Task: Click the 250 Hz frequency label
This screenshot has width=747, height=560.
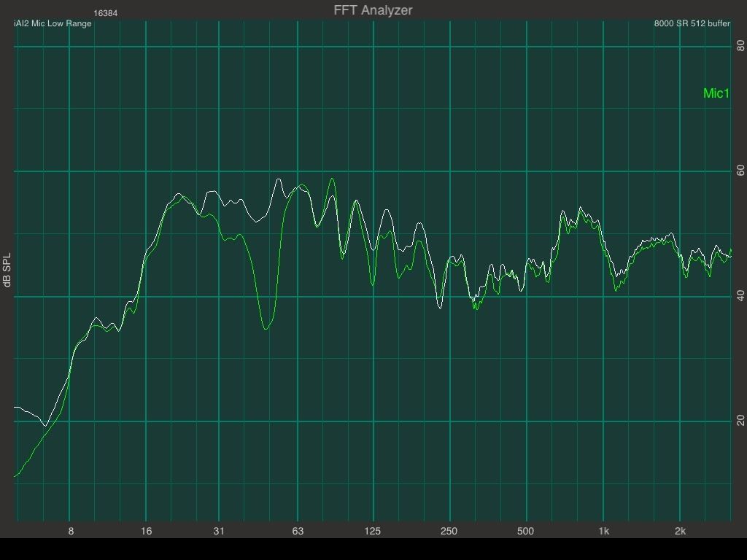Action: [x=449, y=531]
